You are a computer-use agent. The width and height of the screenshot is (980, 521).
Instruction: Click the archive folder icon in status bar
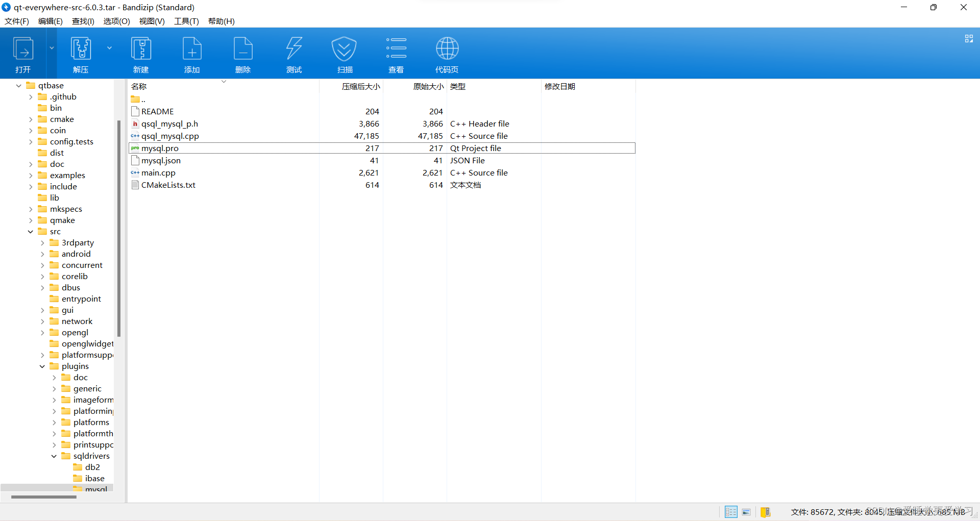pos(765,512)
